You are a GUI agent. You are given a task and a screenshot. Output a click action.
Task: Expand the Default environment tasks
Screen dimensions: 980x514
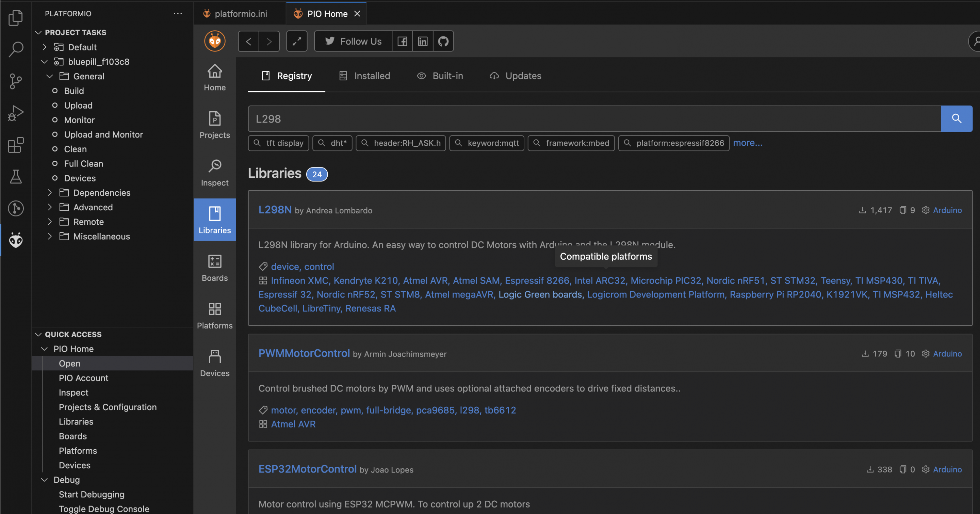[x=45, y=47]
